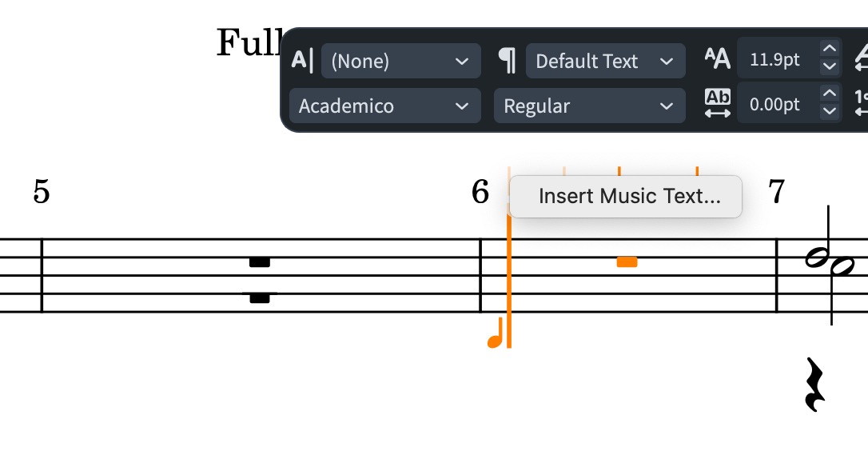Click the orange half note caret indicator
The height and width of the screenshot is (467, 868).
coord(496,333)
